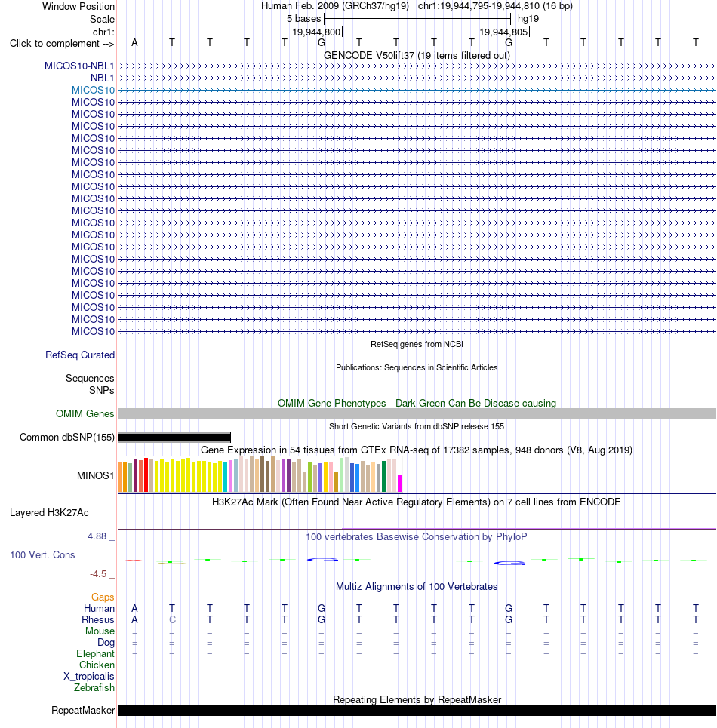717x728 pixels.
Task: Open the GENCODE V50lift37 track title
Action: [x=417, y=55]
